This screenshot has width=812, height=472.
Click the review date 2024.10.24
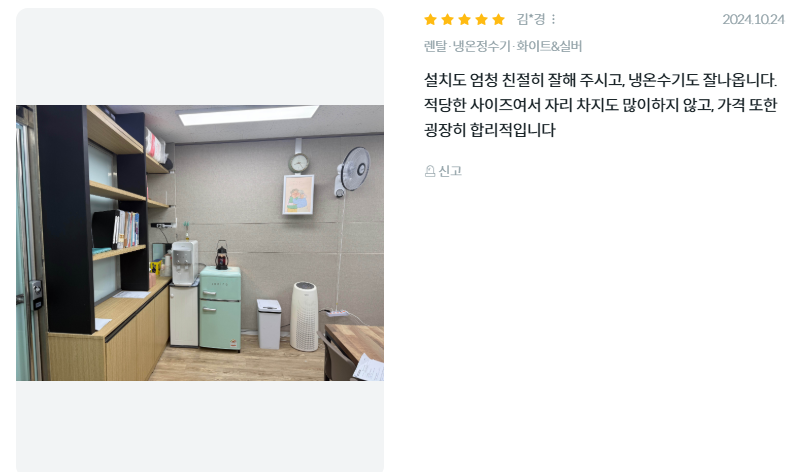coord(753,19)
